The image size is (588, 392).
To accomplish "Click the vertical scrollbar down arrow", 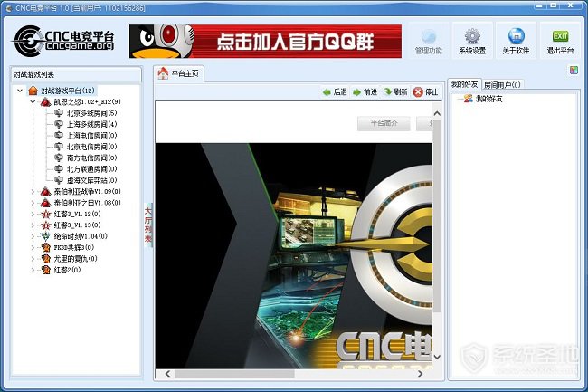I will click(x=437, y=357).
